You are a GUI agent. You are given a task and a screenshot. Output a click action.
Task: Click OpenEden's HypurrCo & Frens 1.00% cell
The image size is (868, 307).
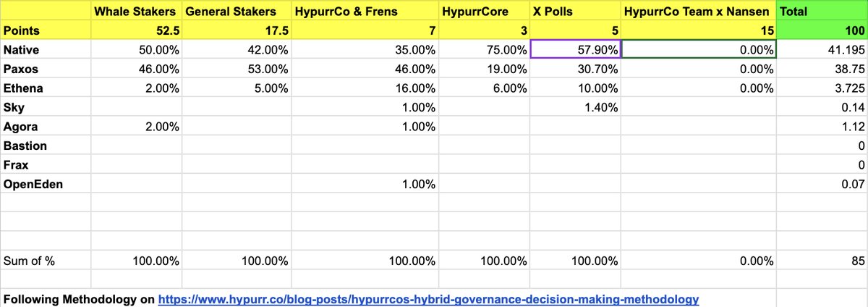pos(365,184)
